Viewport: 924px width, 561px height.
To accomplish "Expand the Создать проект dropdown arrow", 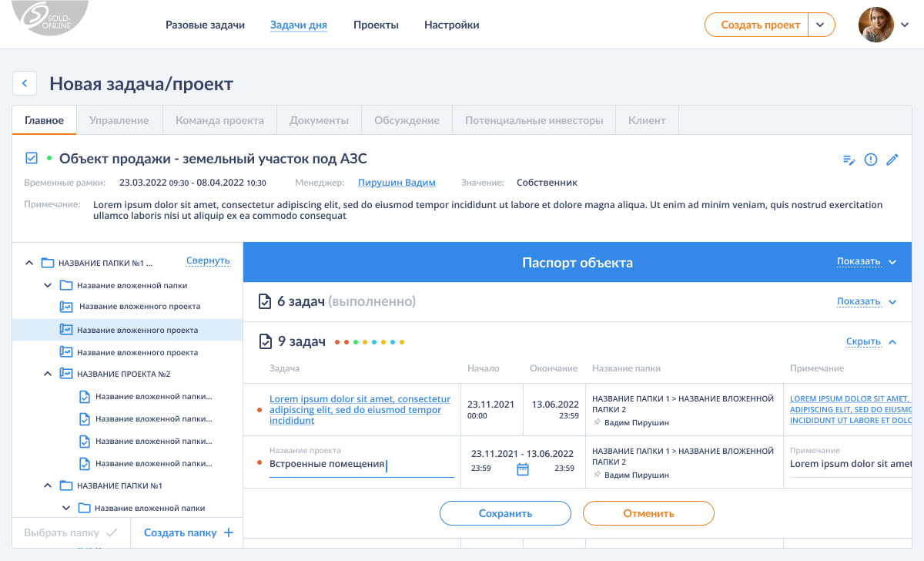I will (x=821, y=25).
